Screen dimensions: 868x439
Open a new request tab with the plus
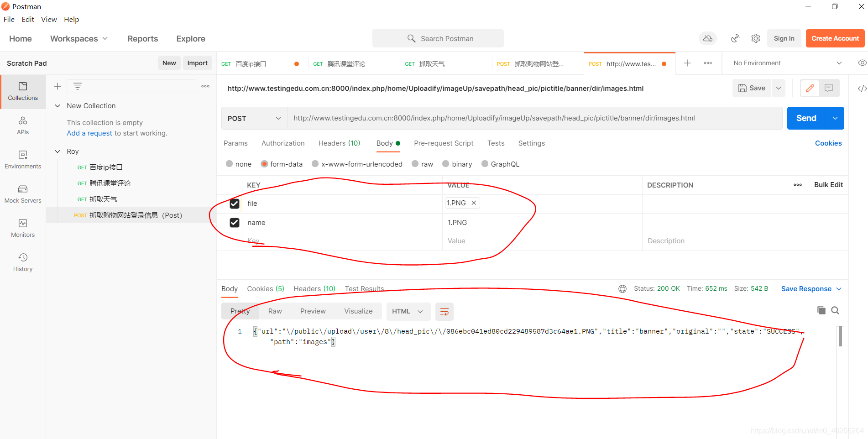pyautogui.click(x=687, y=63)
